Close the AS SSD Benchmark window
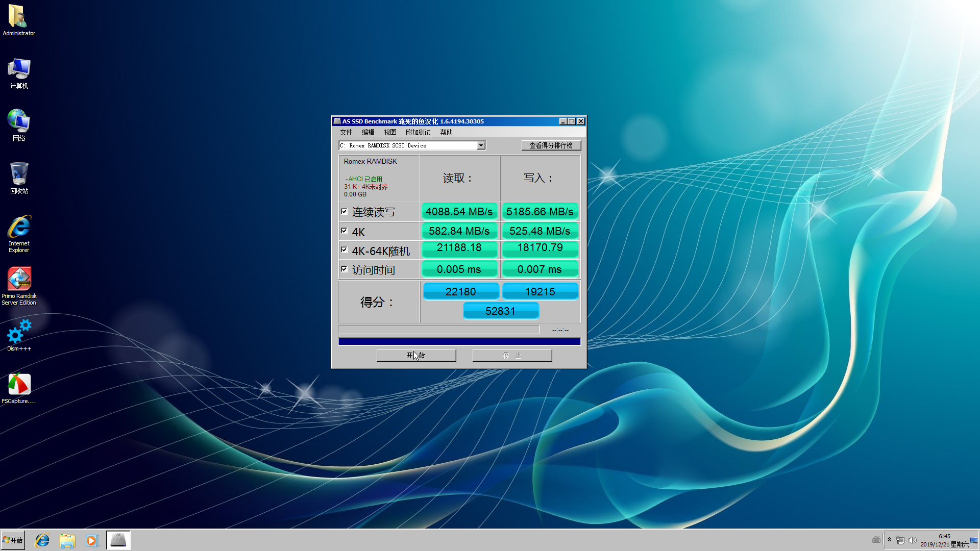This screenshot has height=551, width=980. (x=580, y=121)
